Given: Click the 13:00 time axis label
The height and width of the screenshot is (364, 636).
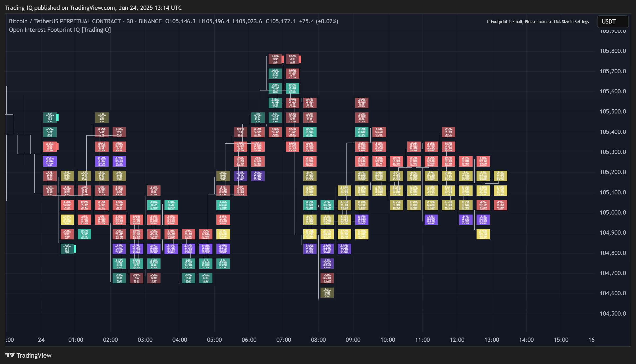Looking at the screenshot, I should [492, 340].
